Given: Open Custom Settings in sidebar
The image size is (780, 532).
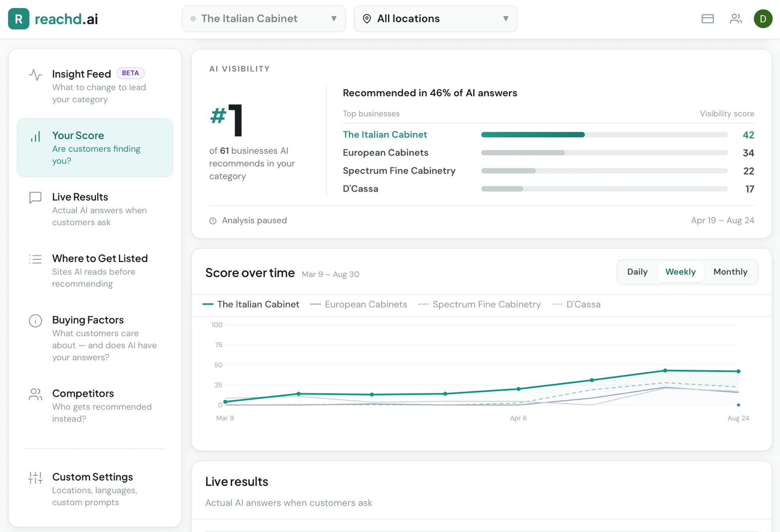Looking at the screenshot, I should pos(95,489).
